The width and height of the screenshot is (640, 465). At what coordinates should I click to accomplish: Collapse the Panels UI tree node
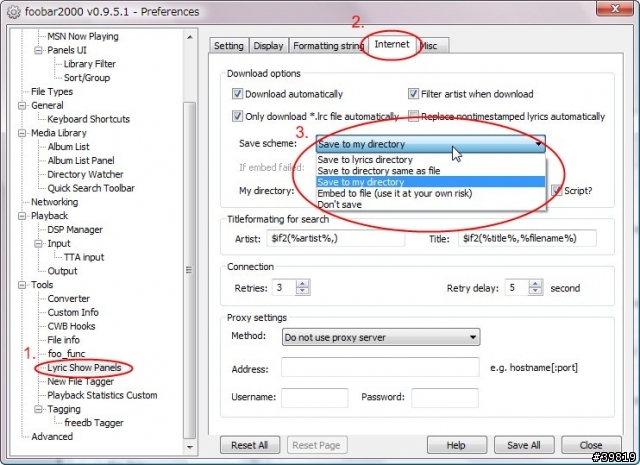coord(38,50)
